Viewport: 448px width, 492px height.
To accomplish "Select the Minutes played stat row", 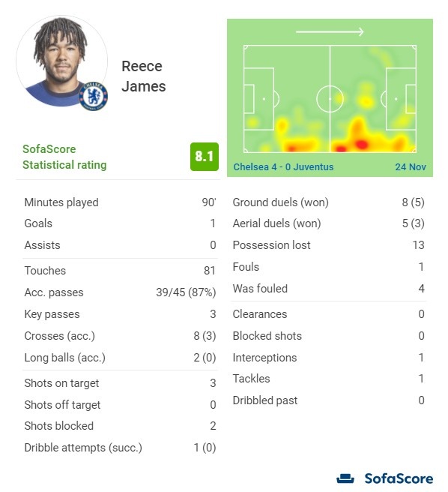I will click(120, 202).
